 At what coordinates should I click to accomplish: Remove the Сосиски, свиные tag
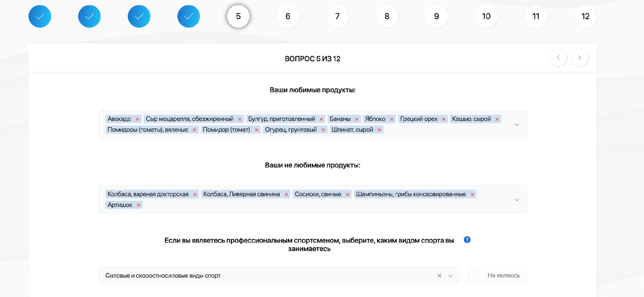(x=348, y=194)
